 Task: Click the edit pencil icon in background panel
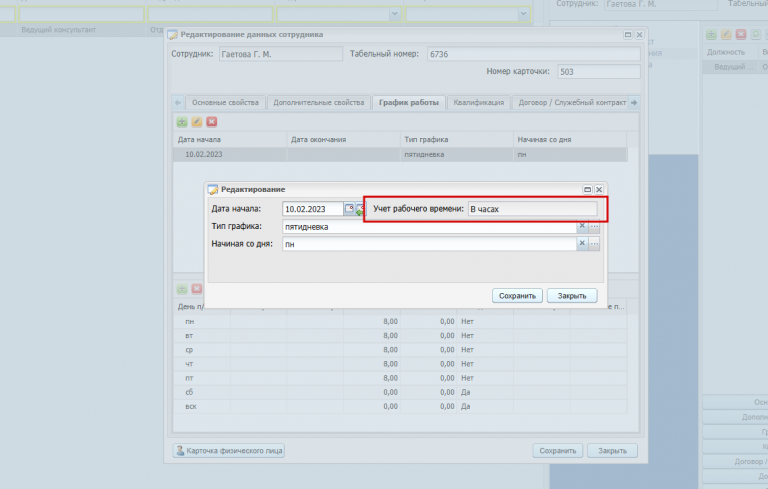tap(726, 34)
